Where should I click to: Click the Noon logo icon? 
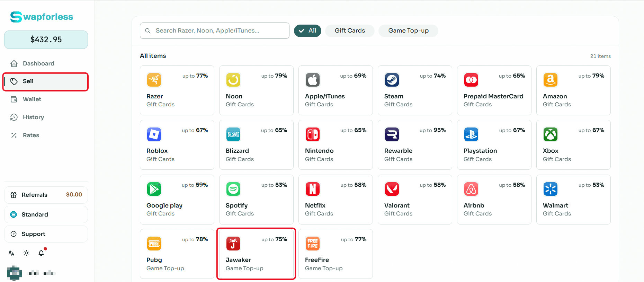click(233, 80)
